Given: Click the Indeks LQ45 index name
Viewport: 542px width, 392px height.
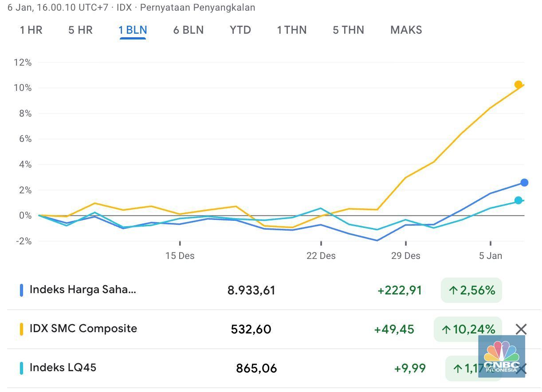Looking at the screenshot, I should (x=63, y=368).
